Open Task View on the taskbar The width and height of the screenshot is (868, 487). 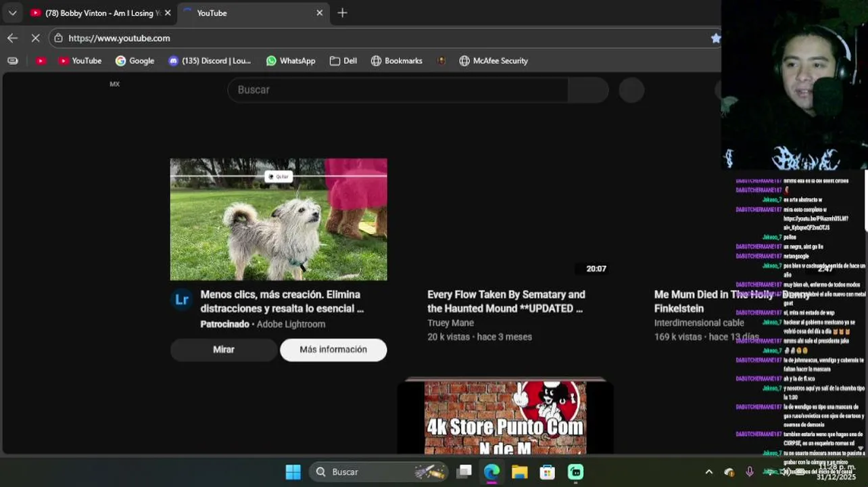click(x=464, y=471)
